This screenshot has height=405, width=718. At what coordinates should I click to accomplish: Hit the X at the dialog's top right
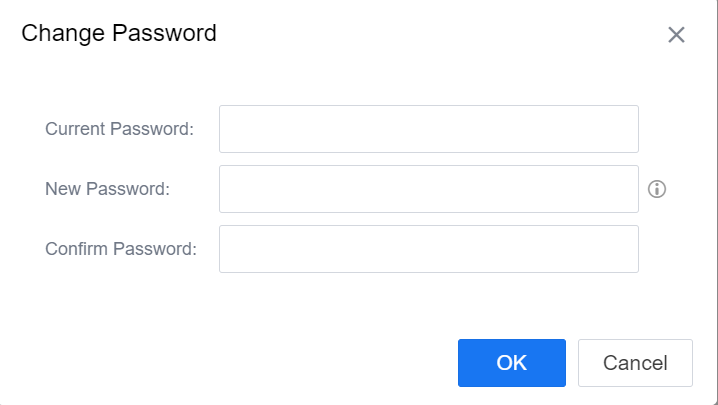coord(676,35)
